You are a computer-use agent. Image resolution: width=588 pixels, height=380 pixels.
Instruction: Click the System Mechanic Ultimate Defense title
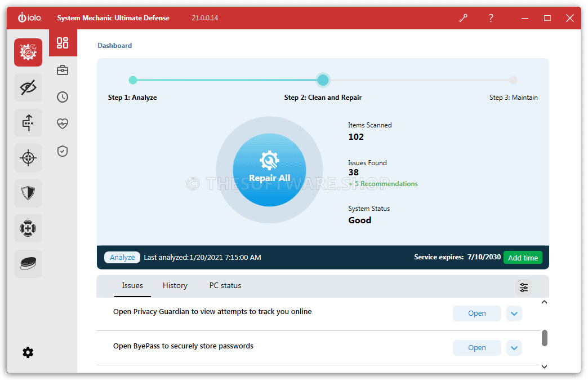click(x=113, y=18)
